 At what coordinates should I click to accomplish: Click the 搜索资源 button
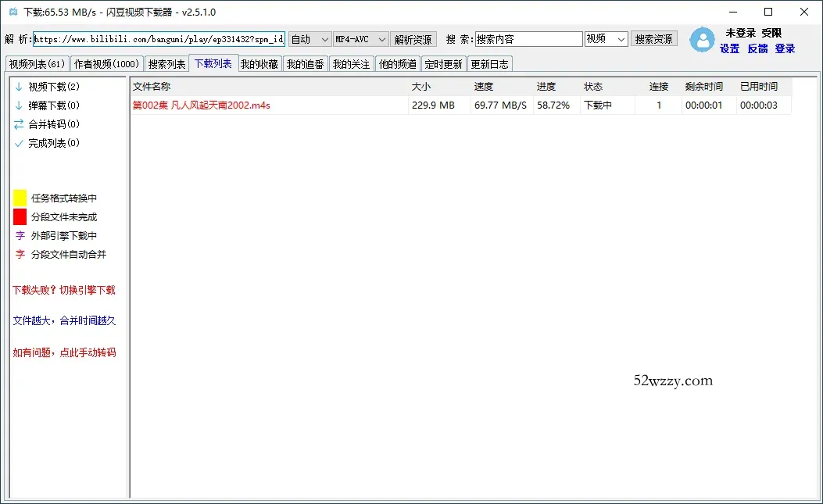[x=653, y=39]
